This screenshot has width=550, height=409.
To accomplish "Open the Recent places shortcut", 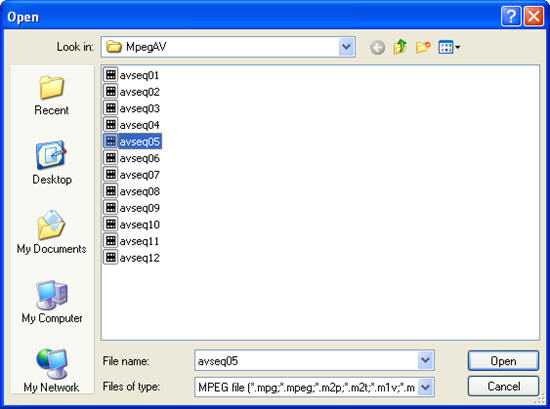I will [52, 95].
